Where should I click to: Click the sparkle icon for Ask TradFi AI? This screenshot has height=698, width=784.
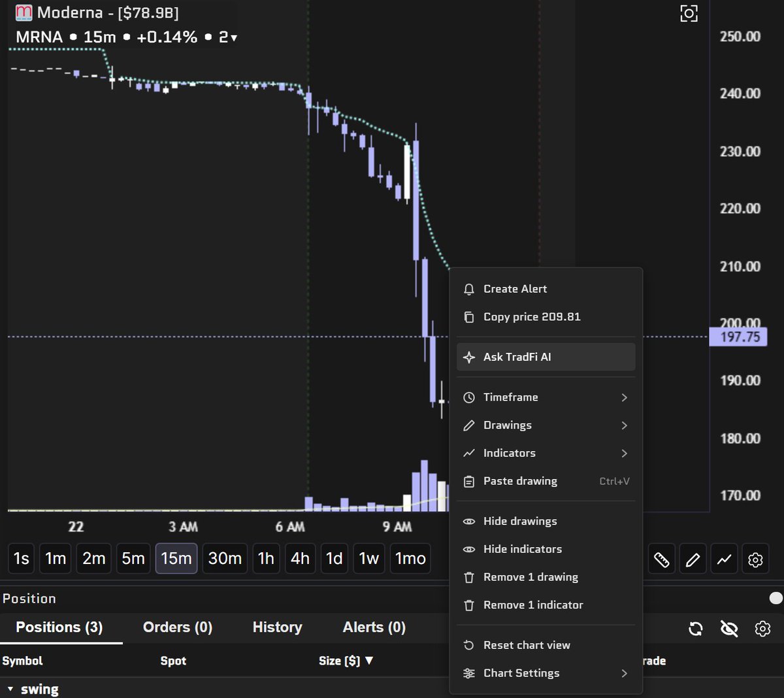pos(468,357)
